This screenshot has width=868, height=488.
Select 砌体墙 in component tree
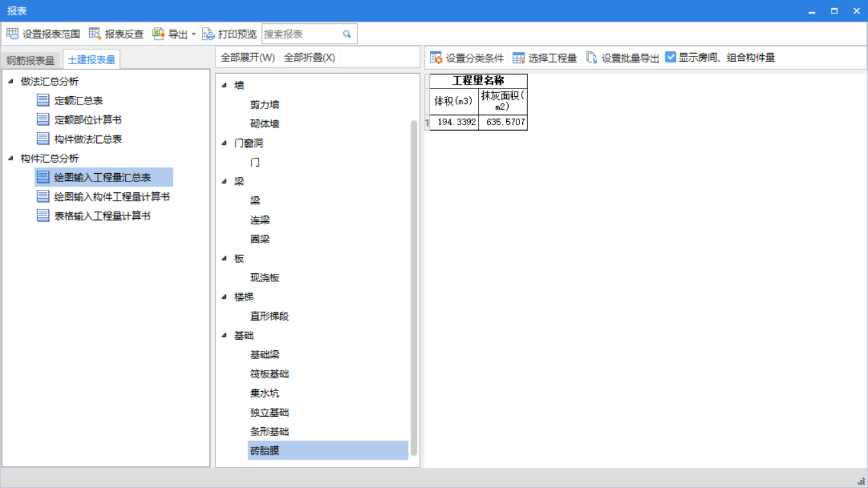[x=265, y=124]
